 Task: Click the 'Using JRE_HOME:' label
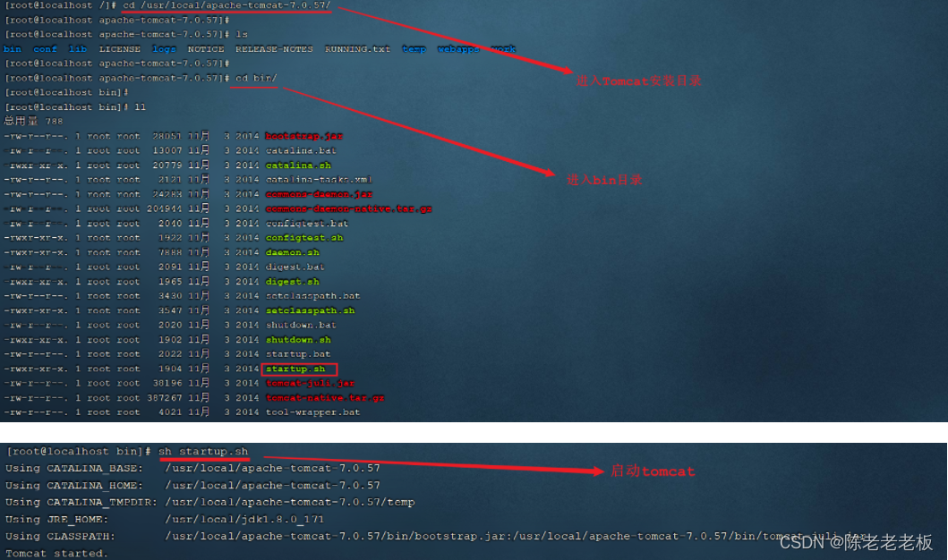click(56, 519)
